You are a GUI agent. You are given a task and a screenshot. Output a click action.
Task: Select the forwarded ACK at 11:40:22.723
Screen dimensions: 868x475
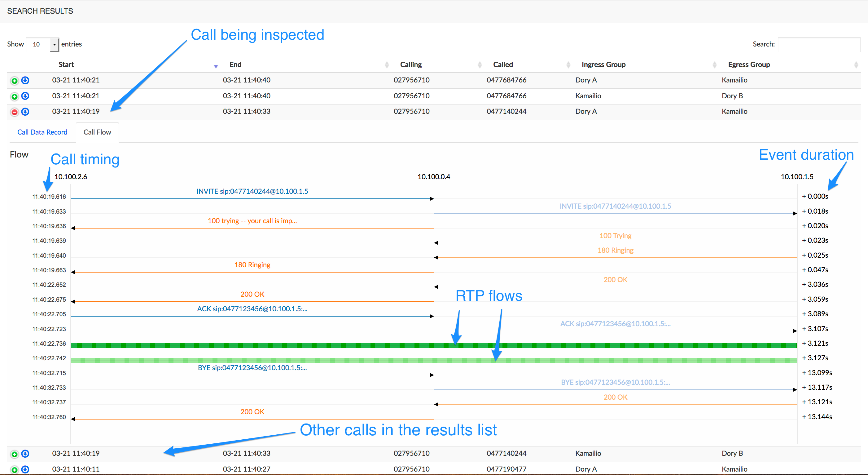615,324
